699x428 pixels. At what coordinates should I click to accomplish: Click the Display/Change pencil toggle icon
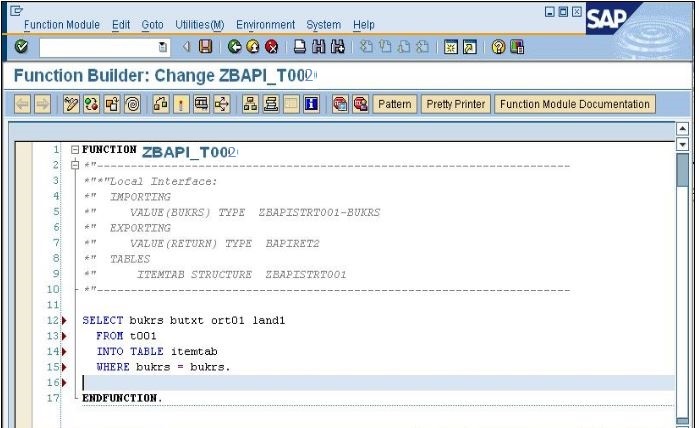71,104
